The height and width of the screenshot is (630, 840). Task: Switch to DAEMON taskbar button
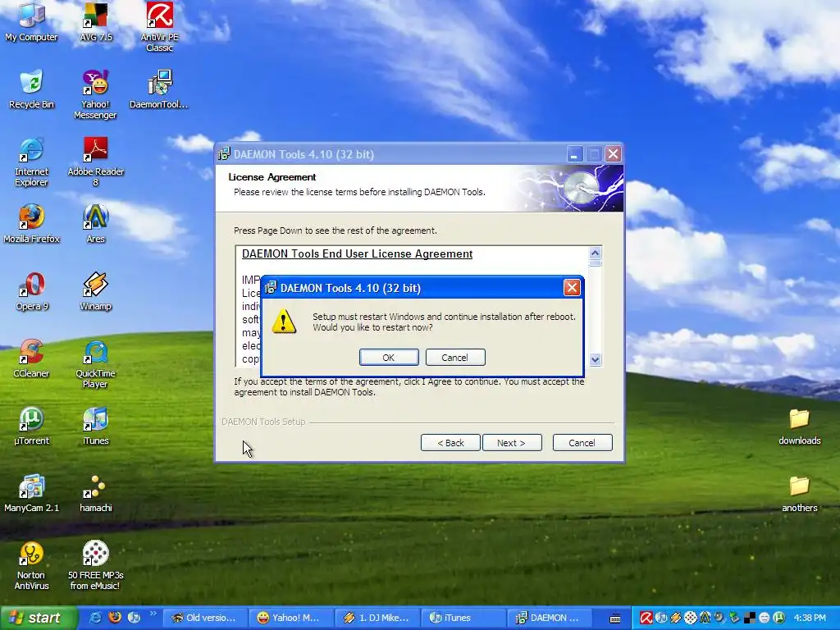(550, 618)
